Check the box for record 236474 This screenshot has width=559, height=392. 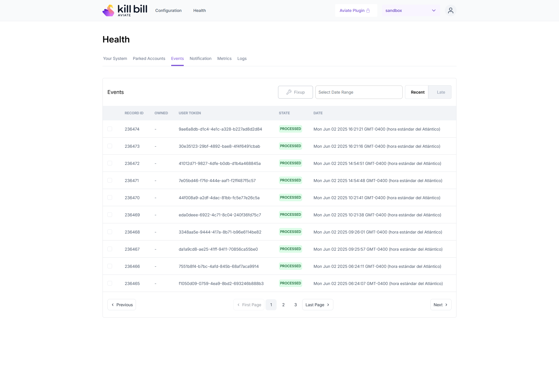(x=110, y=129)
